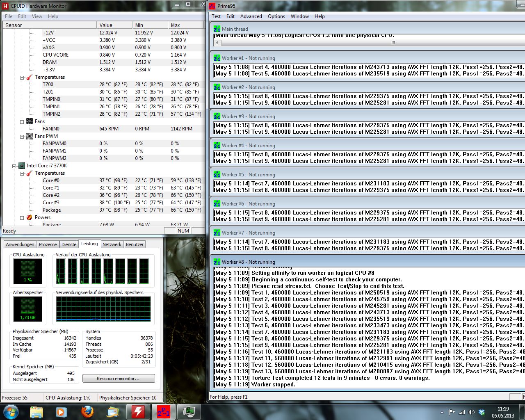Viewport: 525px width, 420px height.
Task: Click the chip icon beside Intel Core i7 3770K
Action: 22,166
